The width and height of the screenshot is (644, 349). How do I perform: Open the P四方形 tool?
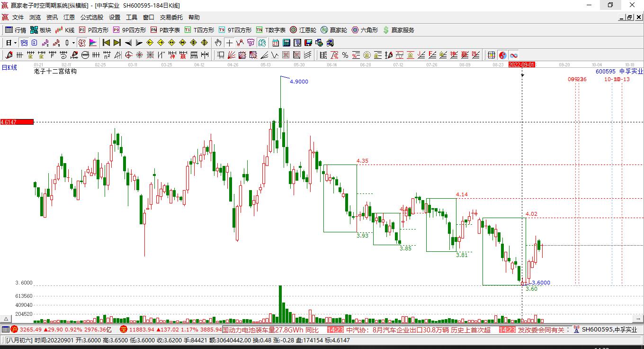point(94,30)
